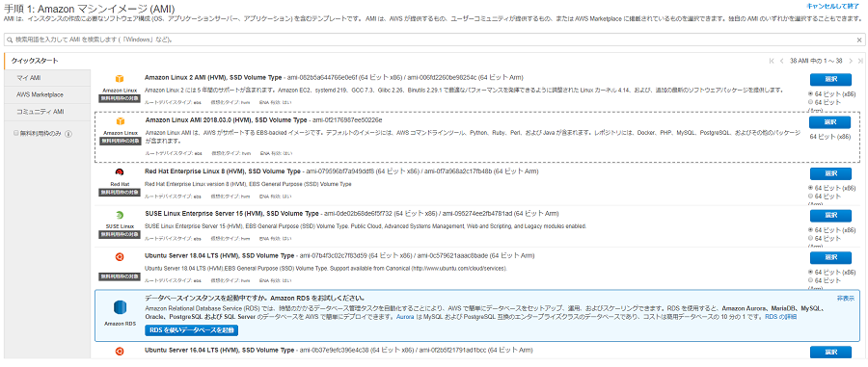Click 選択 for Amazon Linux AMI 2018.03.0
Image resolution: width=868 pixels, height=367 pixels.
pyautogui.click(x=829, y=122)
